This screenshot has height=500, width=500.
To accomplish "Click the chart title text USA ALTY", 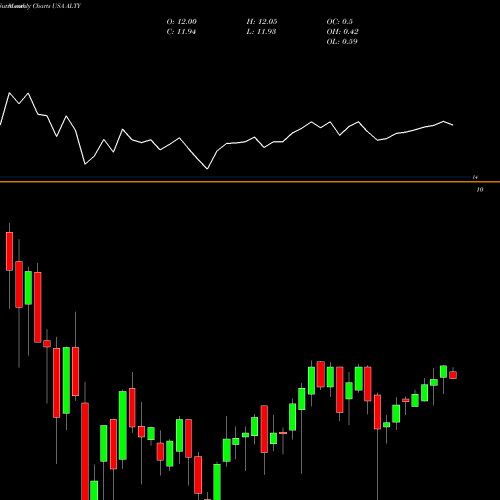I will pyautogui.click(x=67, y=6).
